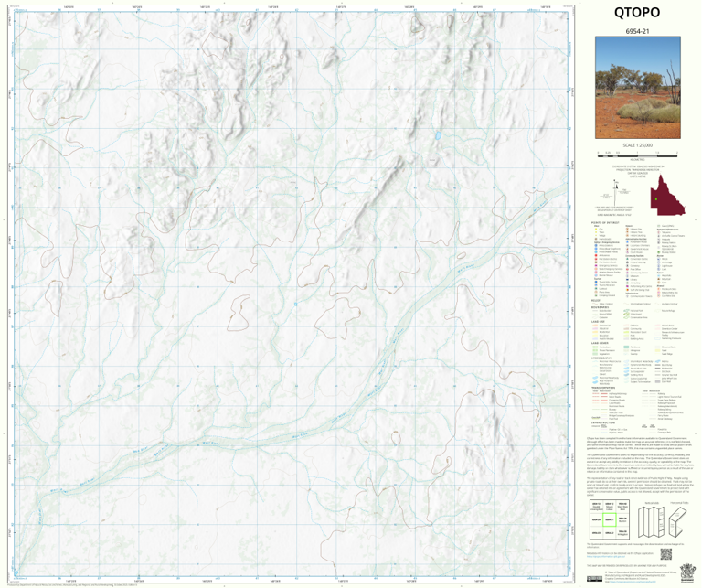Click the maroon Queensland locator map
This screenshot has height=588, width=702.
[667, 196]
